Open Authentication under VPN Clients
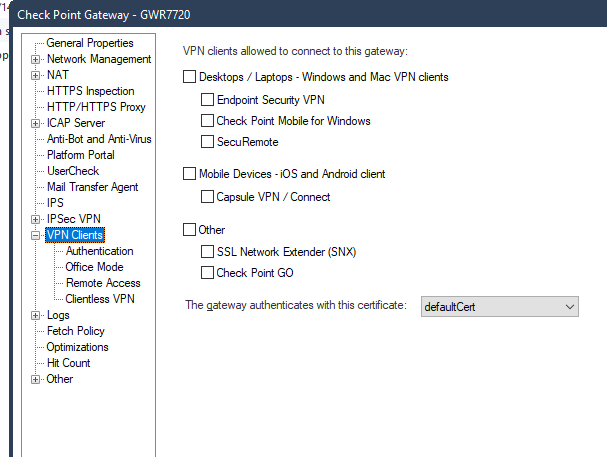The height and width of the screenshot is (457, 607). click(99, 251)
